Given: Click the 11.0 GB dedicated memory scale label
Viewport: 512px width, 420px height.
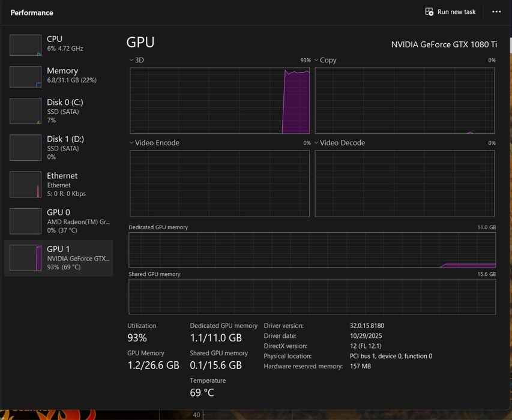Looking at the screenshot, I should pos(487,227).
